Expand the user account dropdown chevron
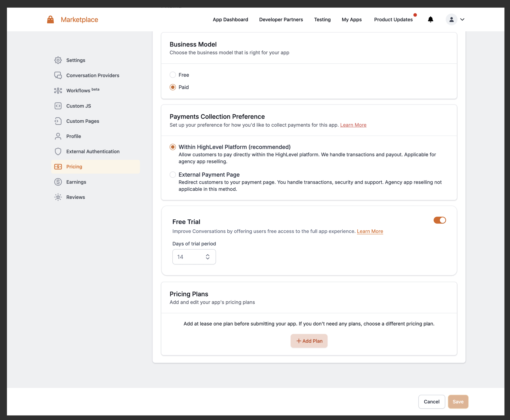The image size is (510, 420). [x=462, y=20]
